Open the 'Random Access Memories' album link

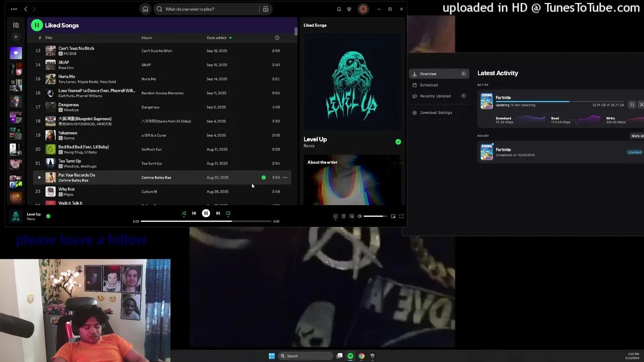[x=163, y=93]
